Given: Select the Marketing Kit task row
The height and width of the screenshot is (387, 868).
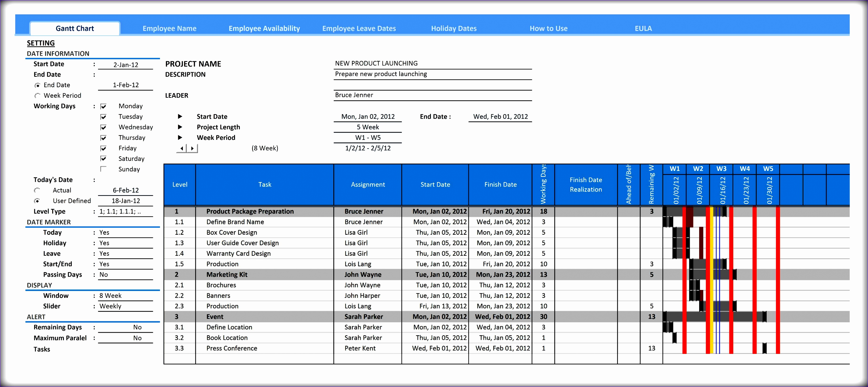Looking at the screenshot, I should coord(227,275).
